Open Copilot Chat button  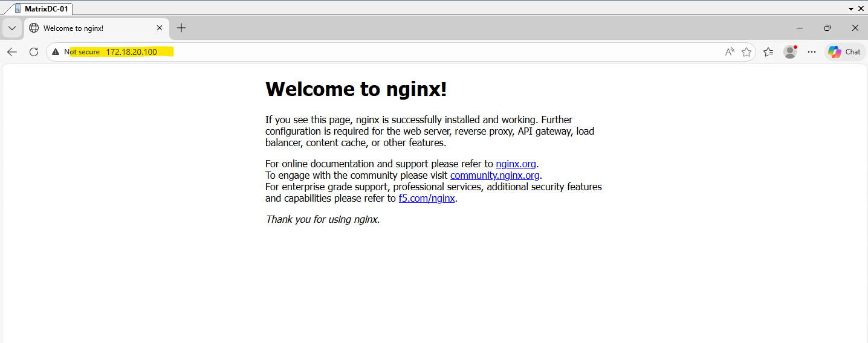pos(844,52)
